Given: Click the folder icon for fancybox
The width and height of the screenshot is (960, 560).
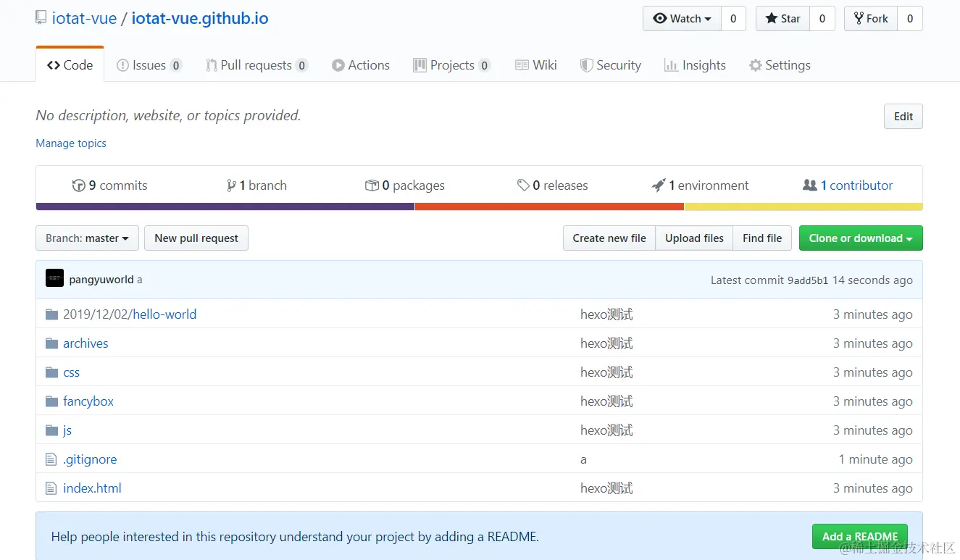Looking at the screenshot, I should pos(51,401).
